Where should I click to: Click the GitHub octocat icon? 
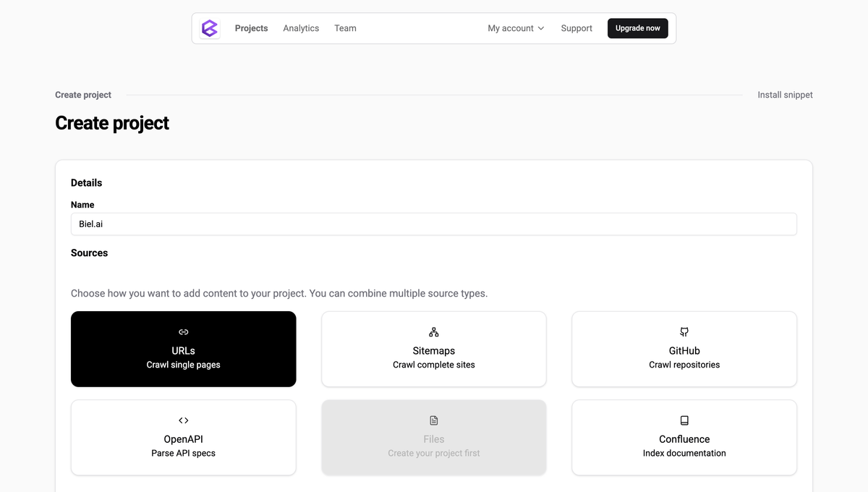click(684, 331)
